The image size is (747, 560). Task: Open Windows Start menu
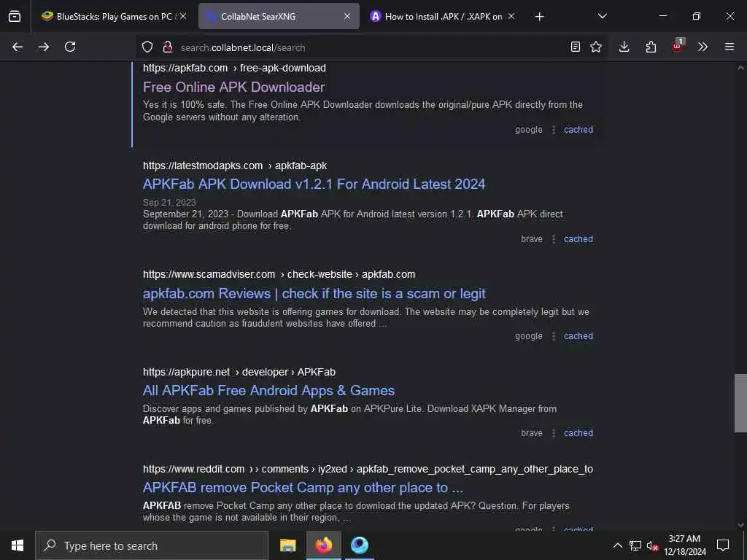[x=18, y=545]
